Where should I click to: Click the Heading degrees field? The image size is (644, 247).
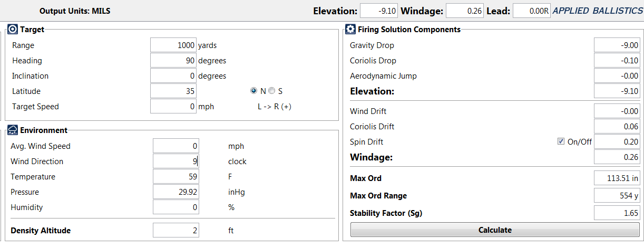[173, 61]
